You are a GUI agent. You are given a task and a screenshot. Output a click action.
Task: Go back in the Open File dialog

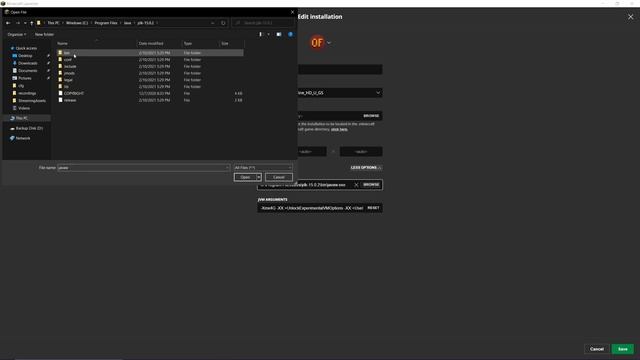point(8,23)
